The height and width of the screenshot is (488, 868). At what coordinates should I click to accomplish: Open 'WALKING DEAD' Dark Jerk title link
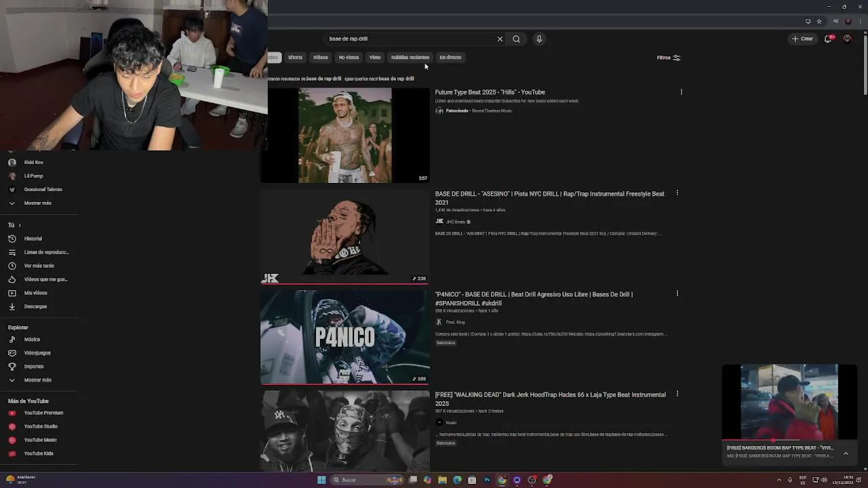(x=551, y=399)
